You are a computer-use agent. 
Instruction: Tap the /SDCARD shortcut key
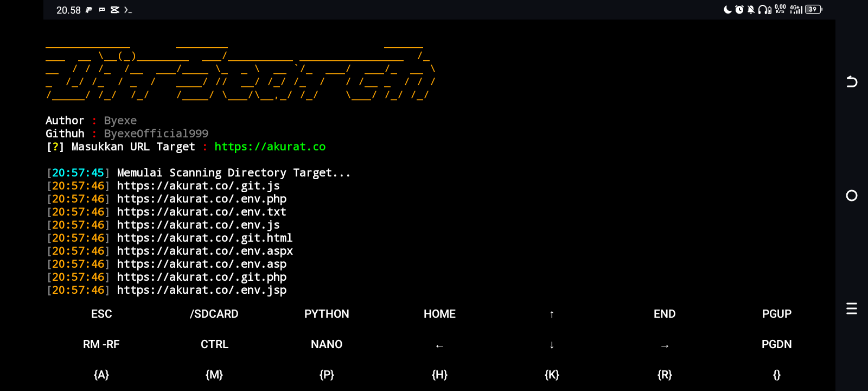(214, 314)
